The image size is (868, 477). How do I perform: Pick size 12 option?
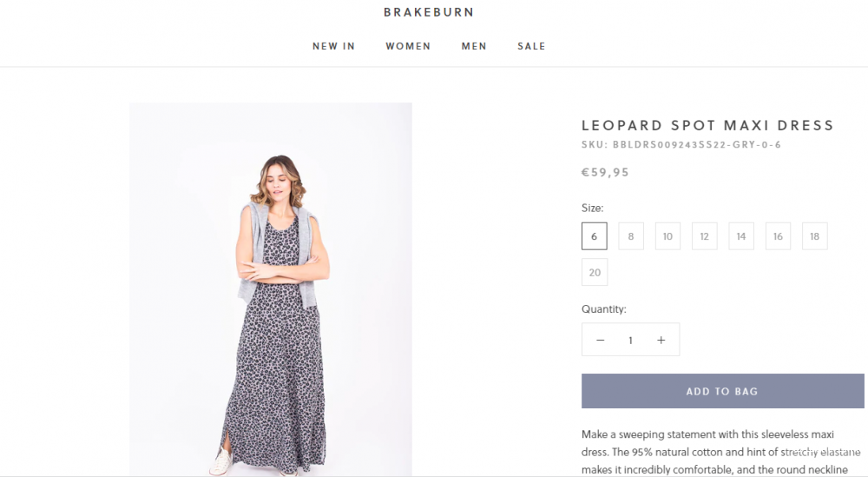(704, 236)
